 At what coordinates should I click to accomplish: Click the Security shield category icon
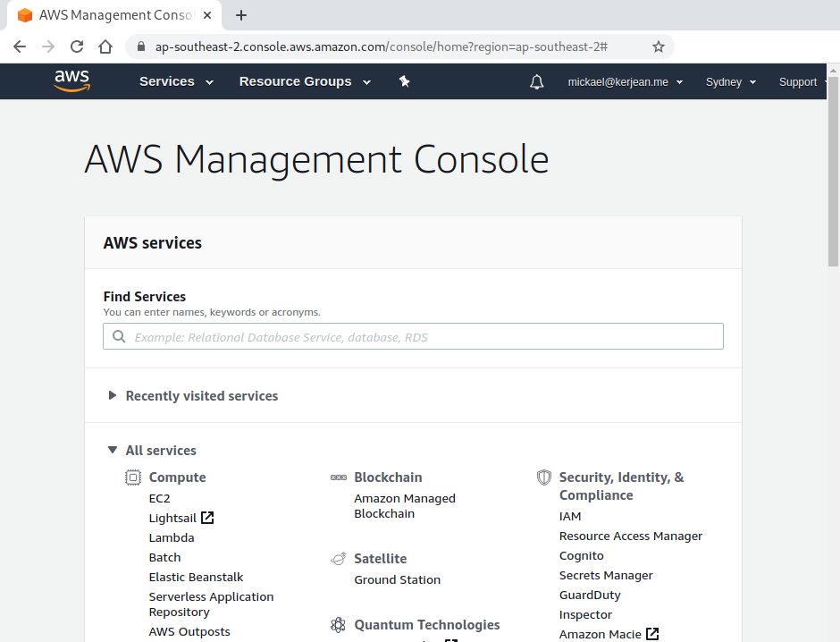point(543,477)
